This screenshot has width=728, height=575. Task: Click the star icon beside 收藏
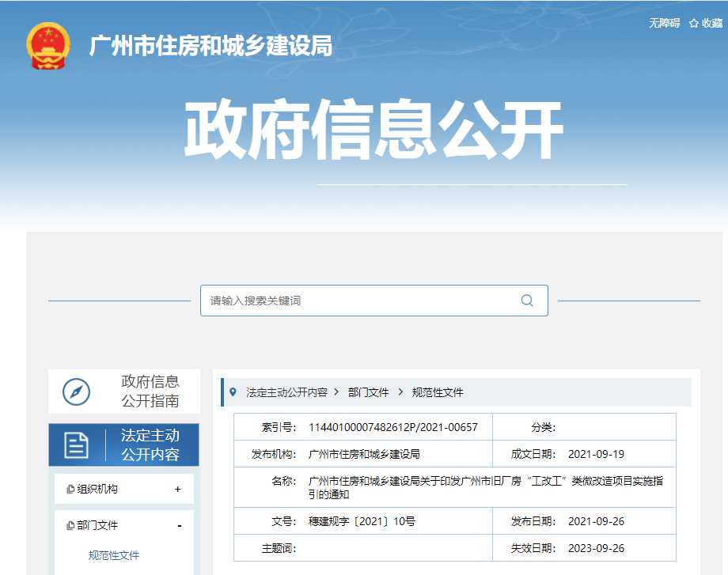pos(694,23)
